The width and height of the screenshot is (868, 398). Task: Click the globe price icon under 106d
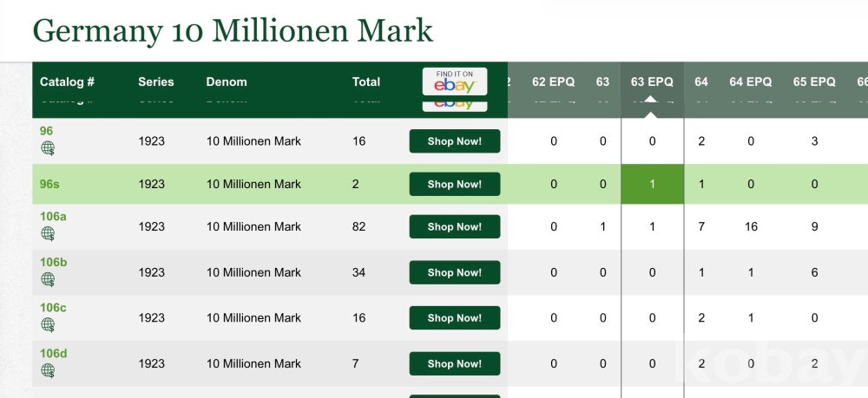click(48, 370)
